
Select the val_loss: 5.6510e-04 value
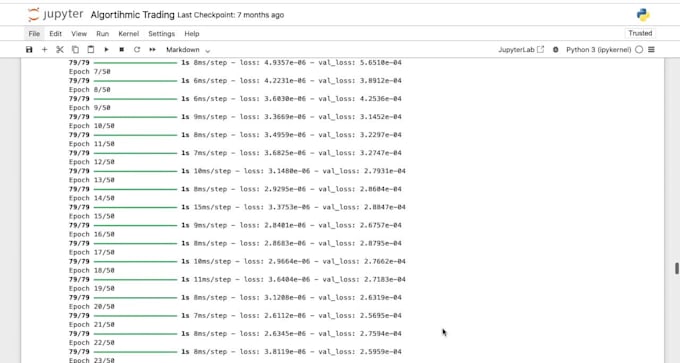click(360, 62)
